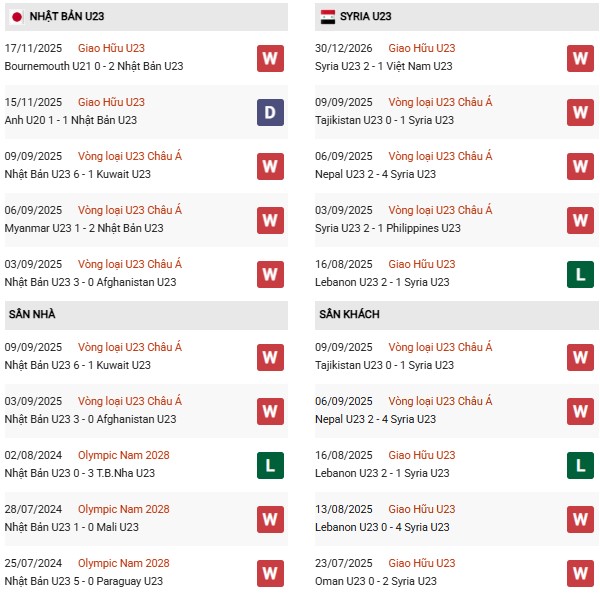
Task: Click the Syria flag icon
Action: point(328,16)
